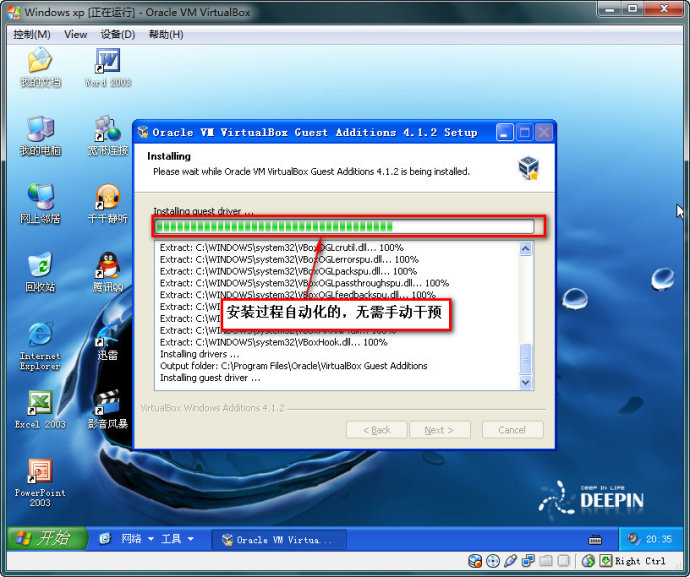Click the install log scrollbar thumb
This screenshot has height=577, width=690.
point(525,359)
